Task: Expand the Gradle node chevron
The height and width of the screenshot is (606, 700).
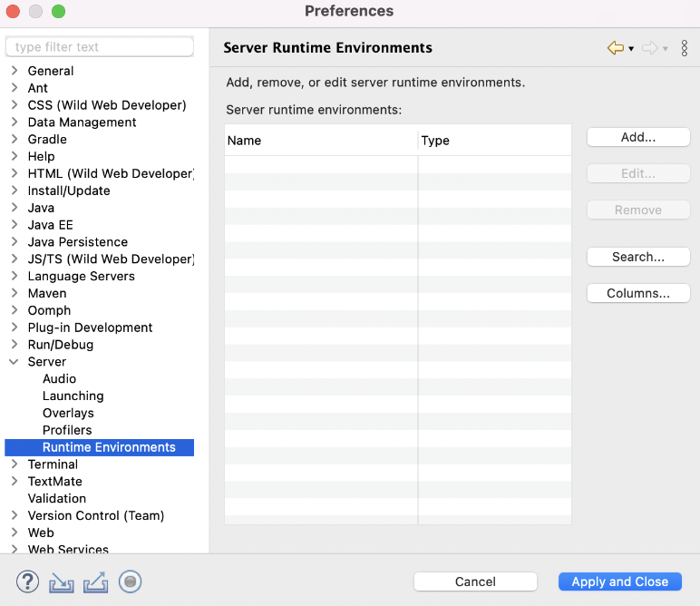Action: pos(15,139)
